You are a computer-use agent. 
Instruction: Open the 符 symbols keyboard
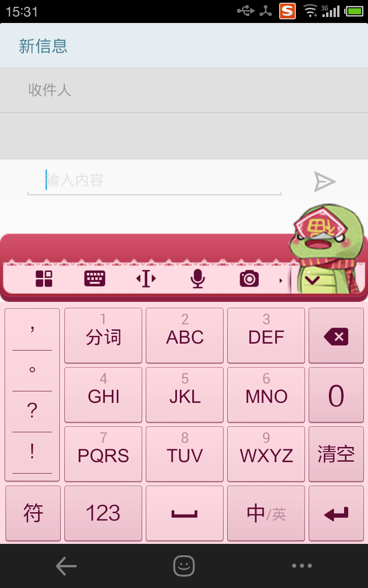[33, 514]
